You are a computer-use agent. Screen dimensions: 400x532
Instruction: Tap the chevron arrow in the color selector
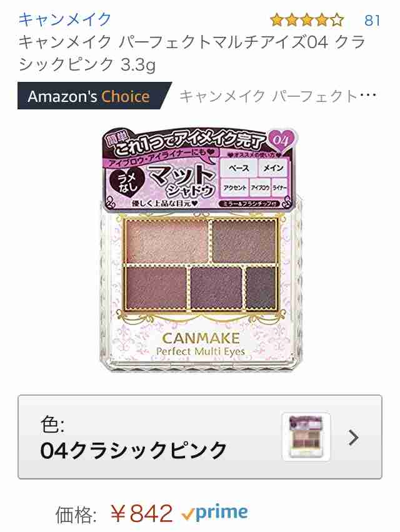pos(354,438)
